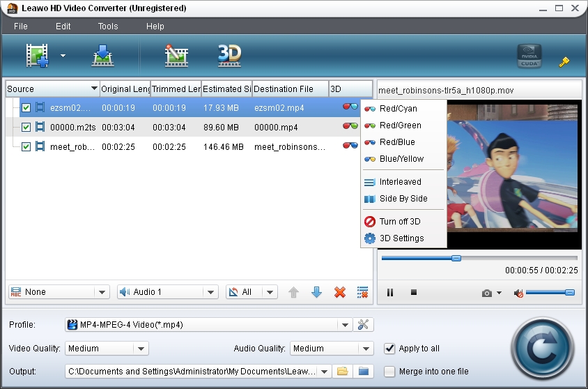The height and width of the screenshot is (389, 588).
Task: Click the Original Length column header
Action: [125, 89]
